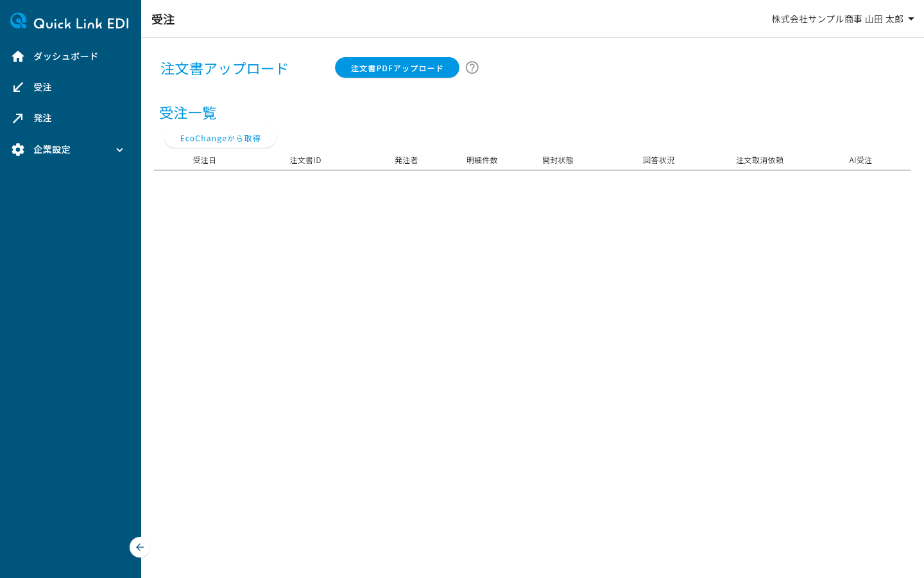This screenshot has width=924, height=578.
Task: Click the Quick Link EDI logo
Action: coord(69,22)
